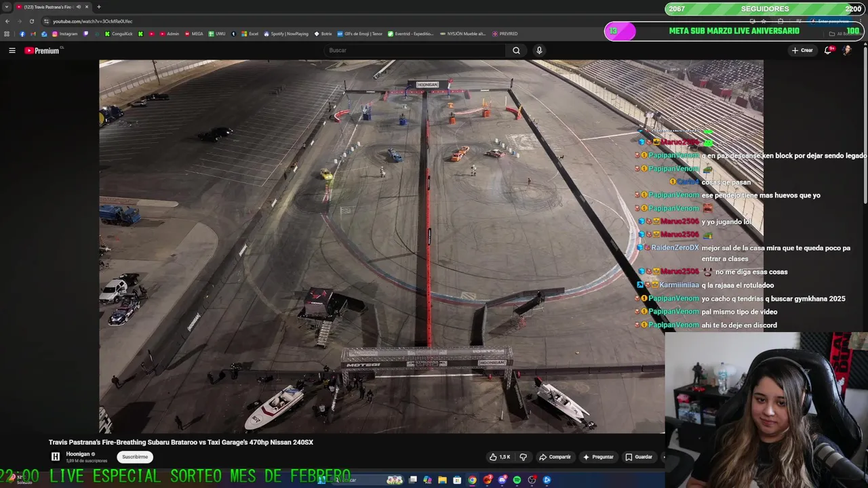Open the Hoonigan channel name link

click(78, 454)
